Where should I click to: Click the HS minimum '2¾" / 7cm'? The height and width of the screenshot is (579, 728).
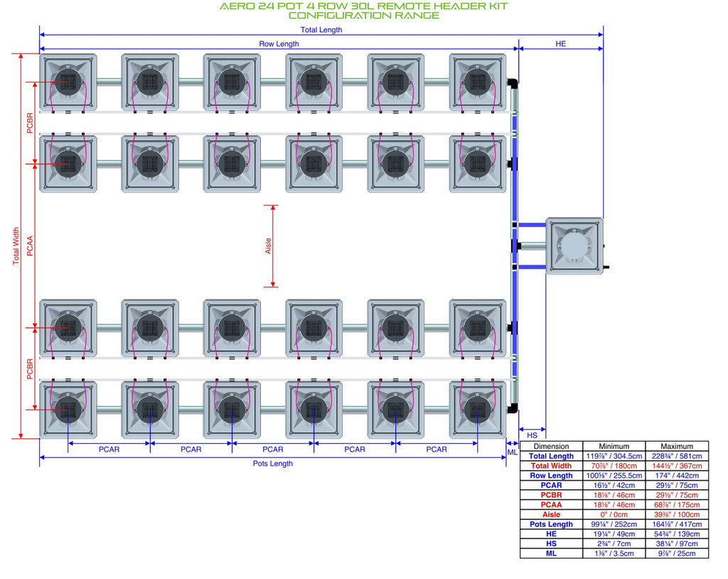614,543
